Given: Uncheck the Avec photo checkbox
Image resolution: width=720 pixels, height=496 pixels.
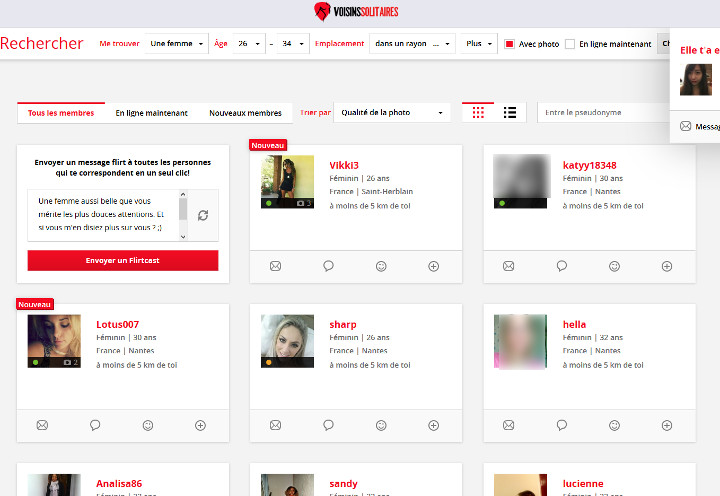Looking at the screenshot, I should coord(509,44).
